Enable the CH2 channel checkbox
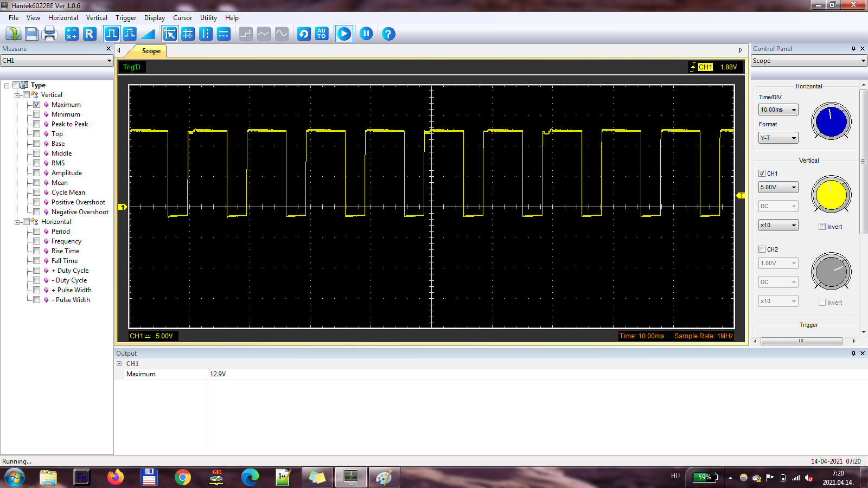Image resolution: width=868 pixels, height=488 pixels. [762, 249]
